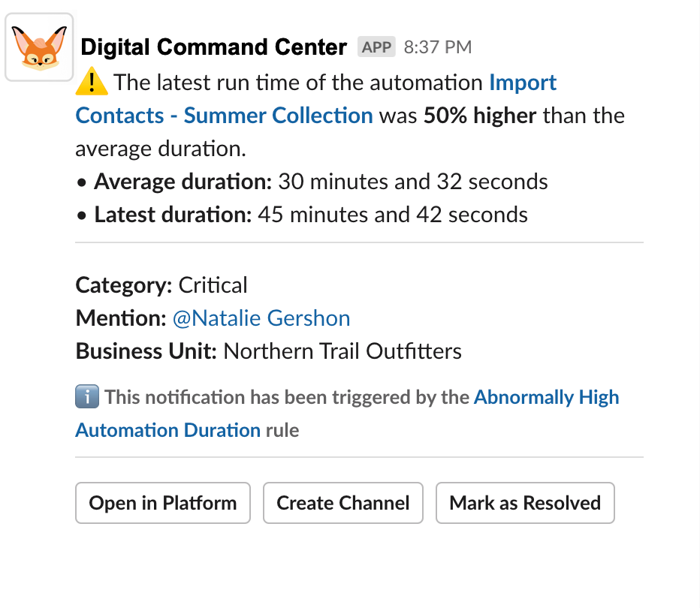Open the Digital Command Center sender name

(213, 47)
